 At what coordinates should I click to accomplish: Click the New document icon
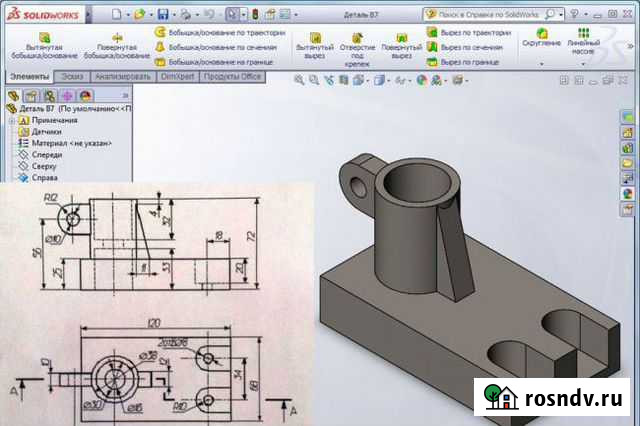(117, 15)
